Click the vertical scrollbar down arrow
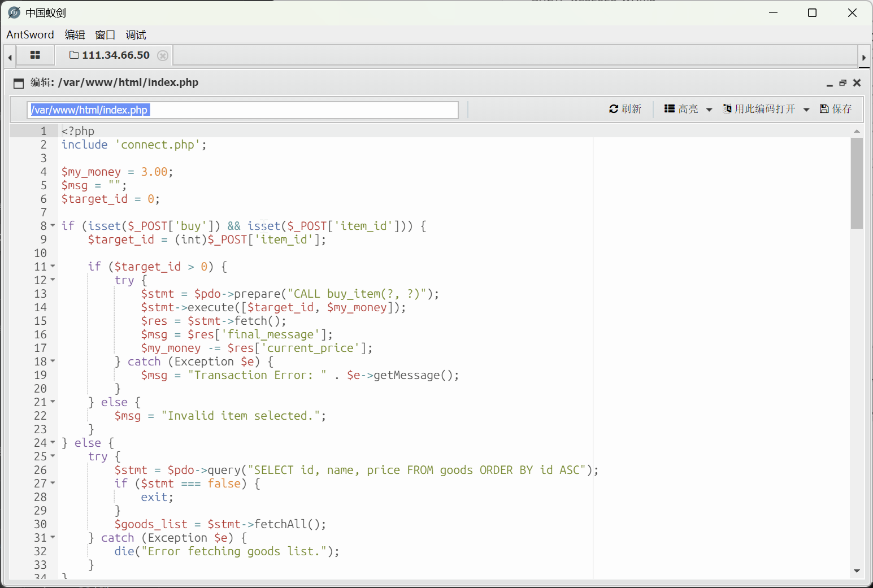873x588 pixels. (x=857, y=571)
